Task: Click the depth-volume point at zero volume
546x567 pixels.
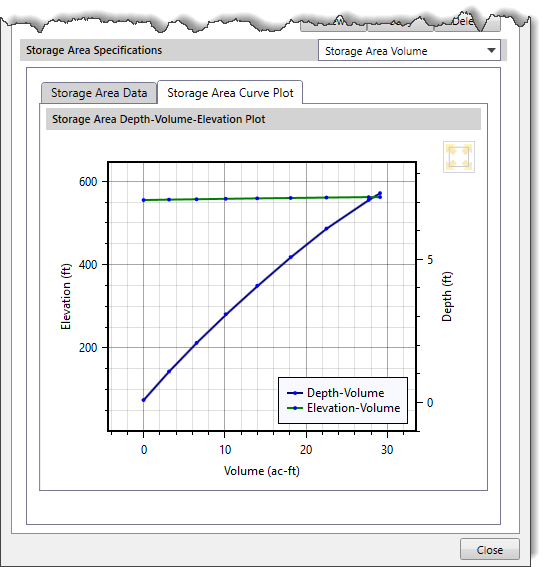Action: click(x=144, y=400)
